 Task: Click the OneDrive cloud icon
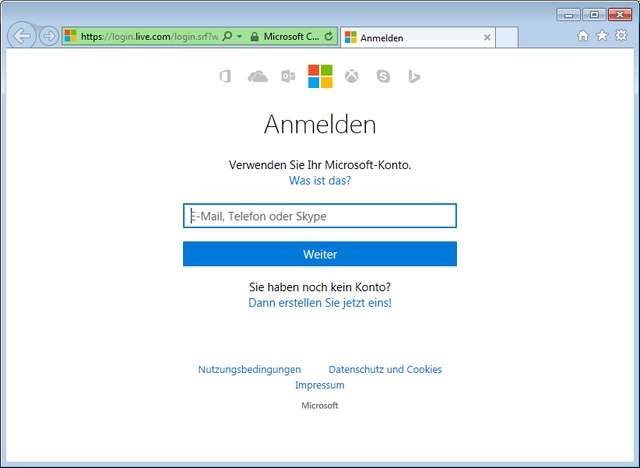258,76
